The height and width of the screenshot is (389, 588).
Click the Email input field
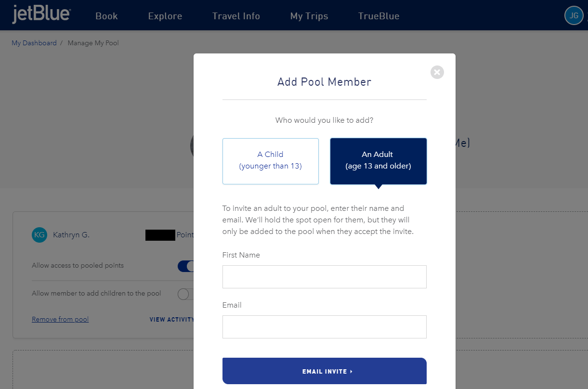point(325,327)
